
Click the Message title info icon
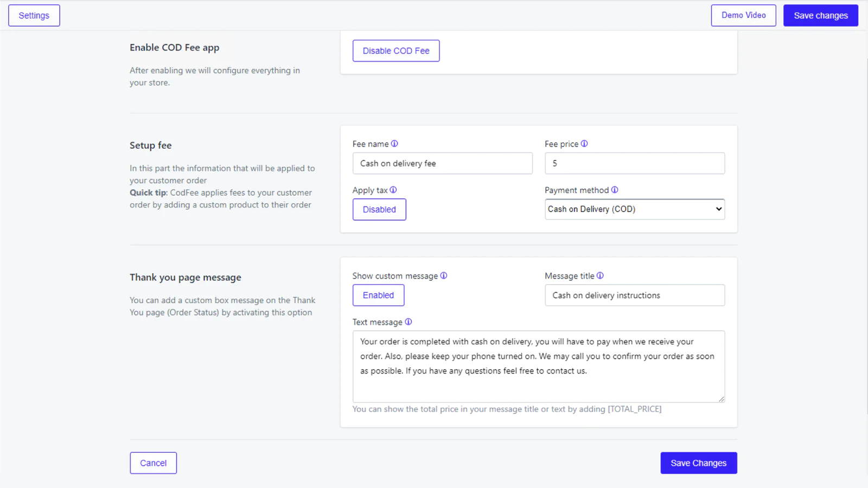pos(600,275)
